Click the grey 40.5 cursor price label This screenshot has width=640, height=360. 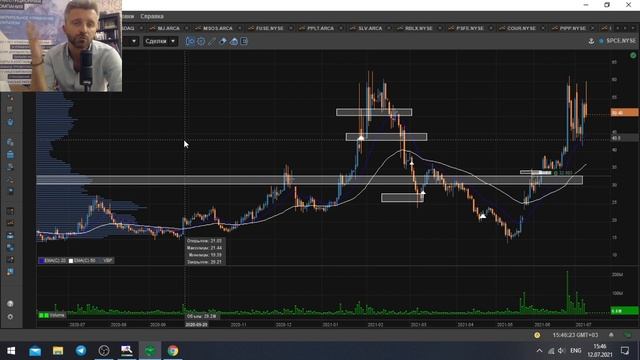(x=624, y=138)
